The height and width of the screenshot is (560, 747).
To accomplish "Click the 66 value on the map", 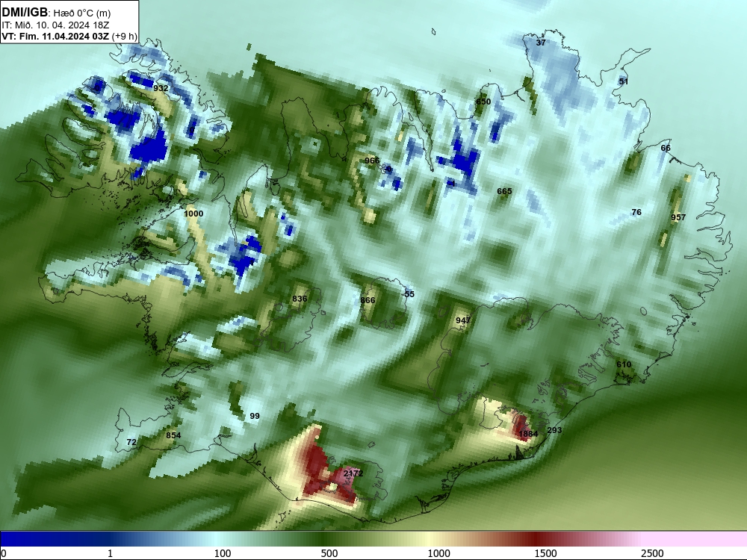I will pyautogui.click(x=666, y=148).
